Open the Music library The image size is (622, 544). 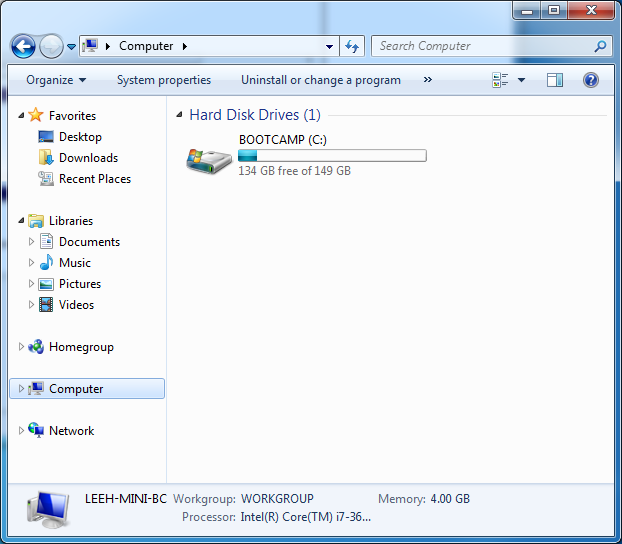pos(75,263)
